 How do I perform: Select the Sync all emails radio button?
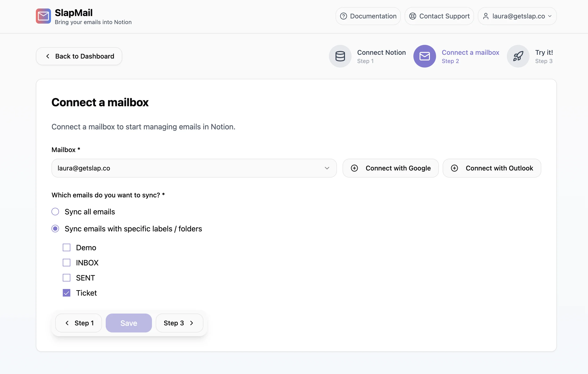point(55,212)
